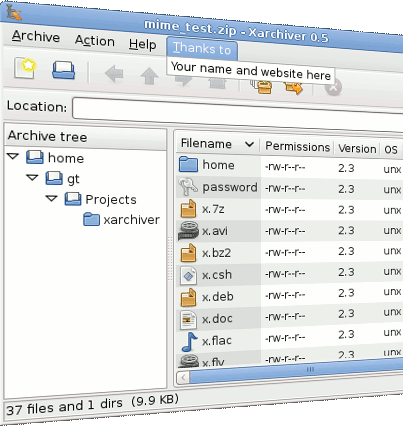The width and height of the screenshot is (403, 426).
Task: Collapse the gt tree node
Action: tap(33, 177)
